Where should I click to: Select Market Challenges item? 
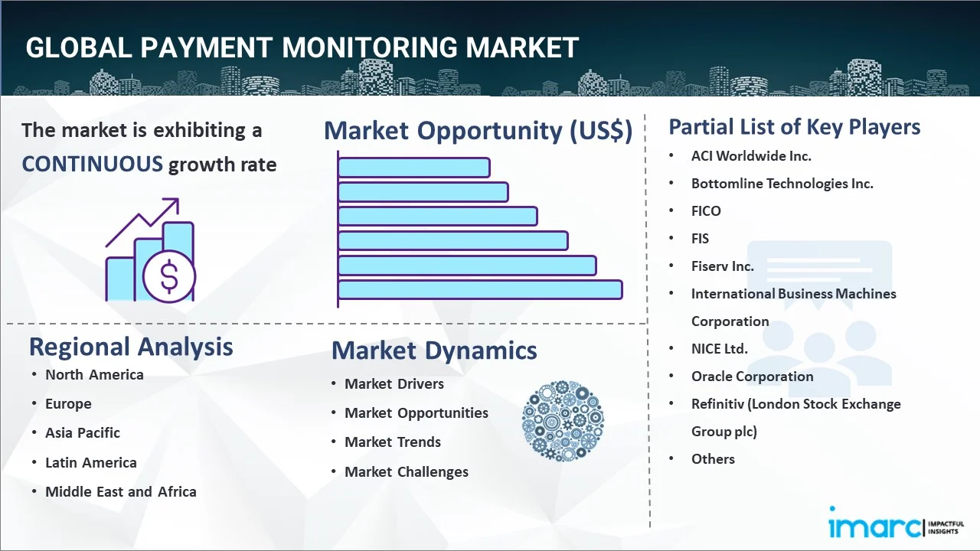(x=407, y=471)
